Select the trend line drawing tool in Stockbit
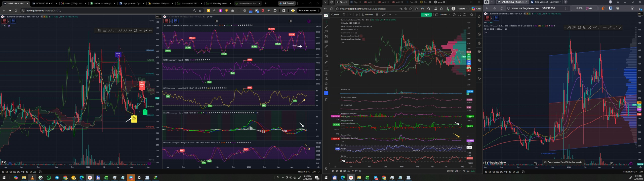 326,27
